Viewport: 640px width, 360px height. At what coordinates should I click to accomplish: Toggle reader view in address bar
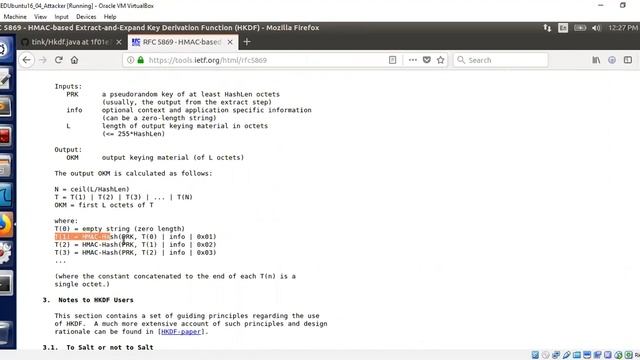pyautogui.click(x=392, y=60)
